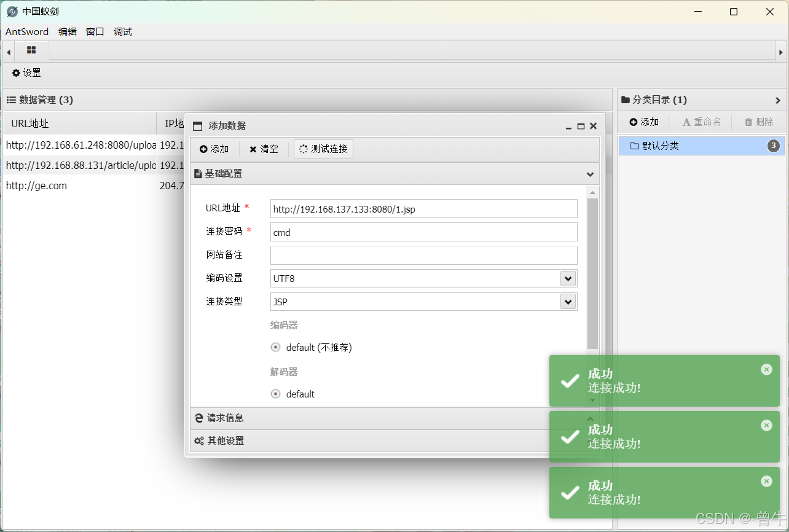Screen dimensions: 789x532
Task: Maximize the 添加数据 dialog
Action: point(581,126)
